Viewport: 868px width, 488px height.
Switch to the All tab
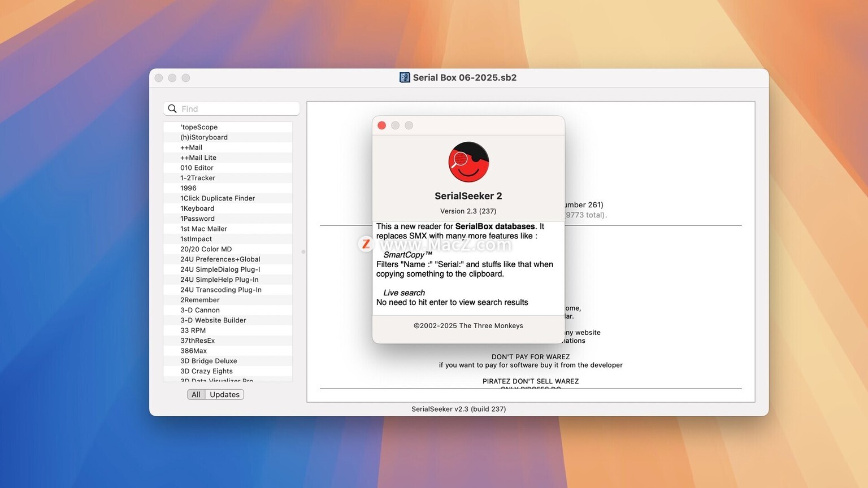point(196,394)
